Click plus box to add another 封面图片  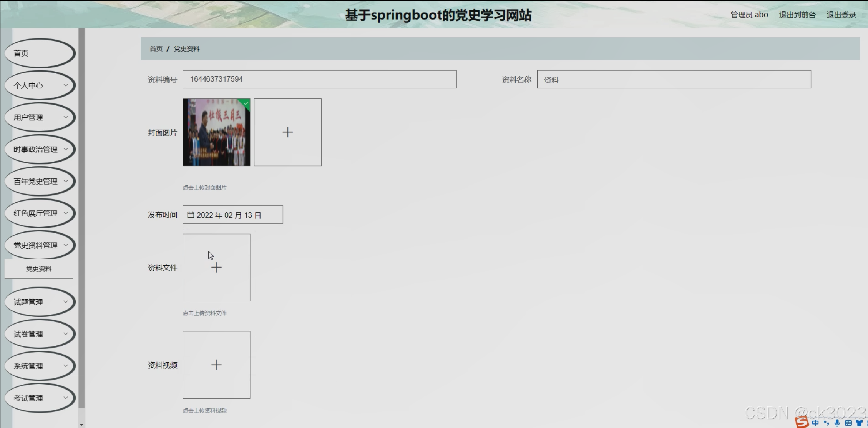click(287, 132)
